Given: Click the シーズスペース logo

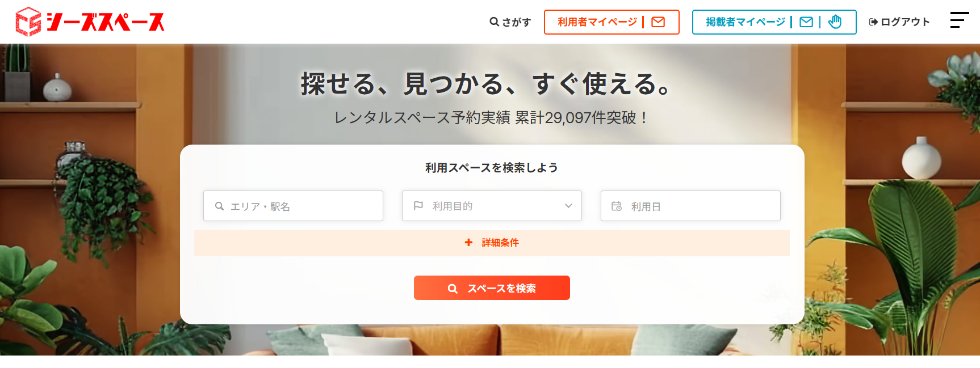Looking at the screenshot, I should (x=90, y=22).
